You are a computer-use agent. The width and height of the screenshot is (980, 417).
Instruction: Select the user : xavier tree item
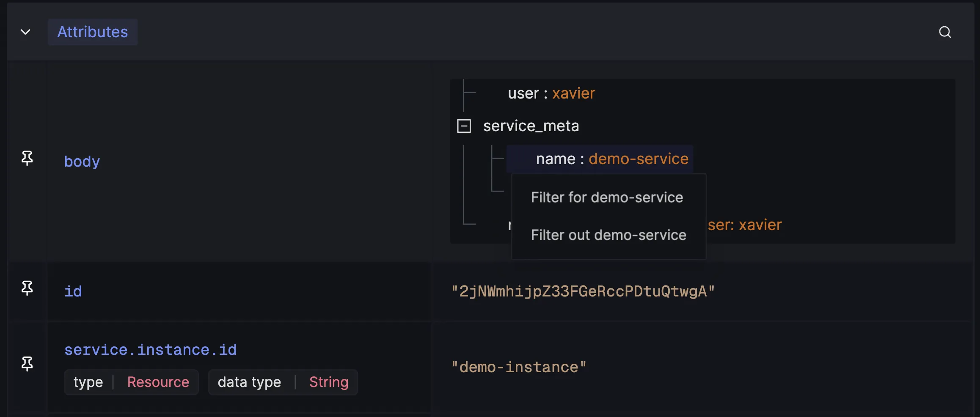[x=551, y=93]
